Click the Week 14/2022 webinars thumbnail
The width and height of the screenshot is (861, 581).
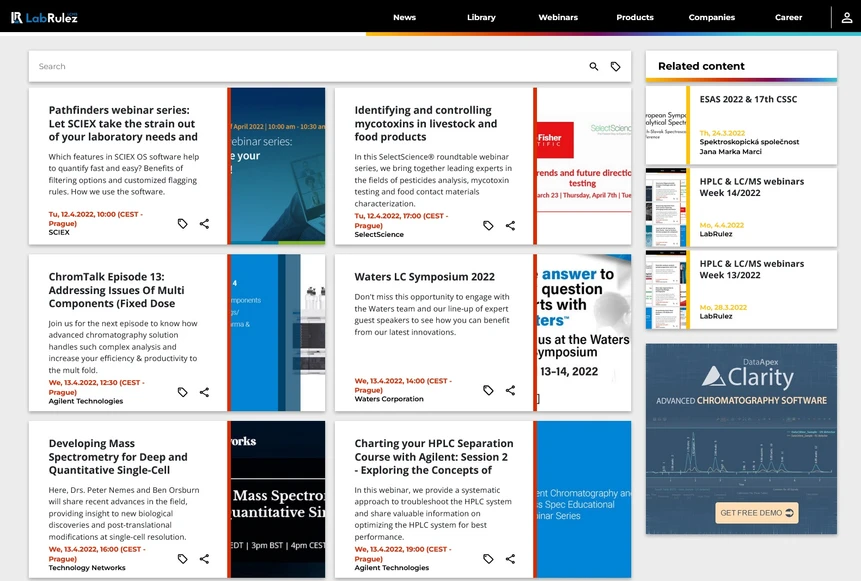(666, 208)
